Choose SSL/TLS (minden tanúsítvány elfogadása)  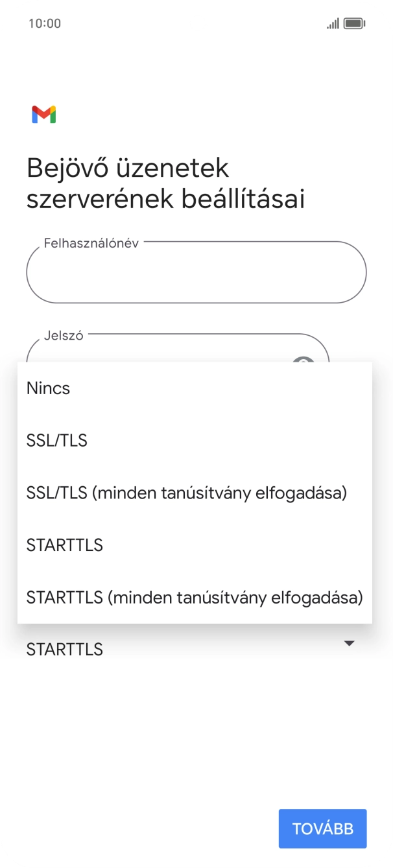[186, 493]
